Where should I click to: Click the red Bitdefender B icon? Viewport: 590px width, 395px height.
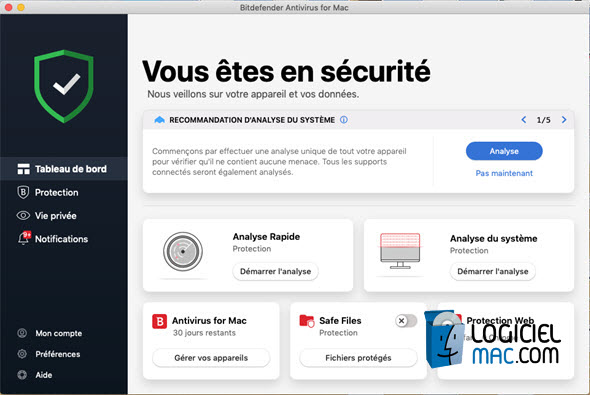pos(160,321)
